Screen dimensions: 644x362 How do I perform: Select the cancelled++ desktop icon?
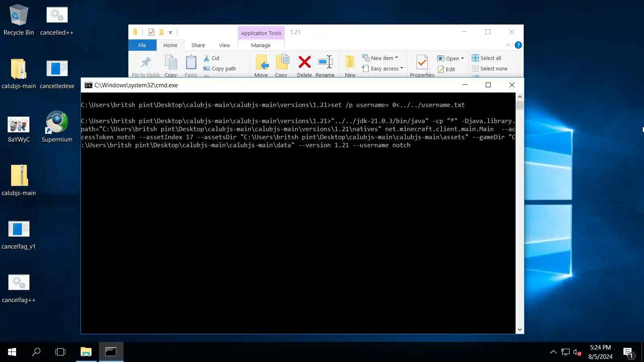pos(57,20)
